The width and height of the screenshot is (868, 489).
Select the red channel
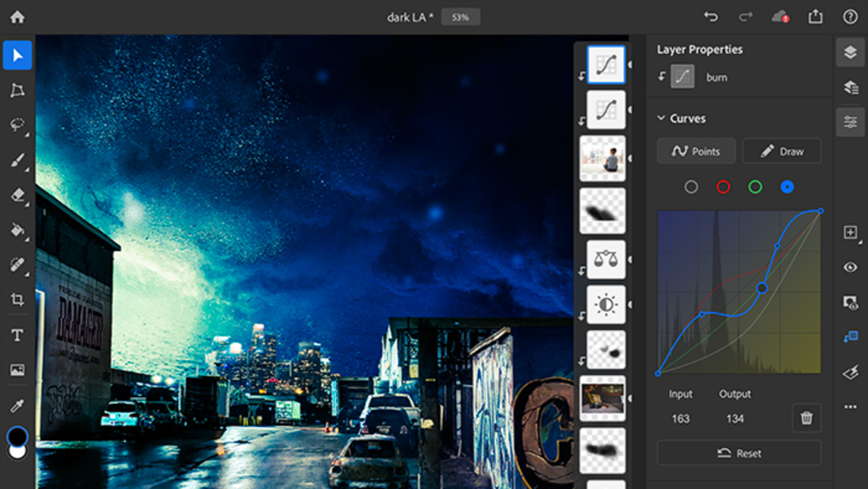tap(723, 187)
